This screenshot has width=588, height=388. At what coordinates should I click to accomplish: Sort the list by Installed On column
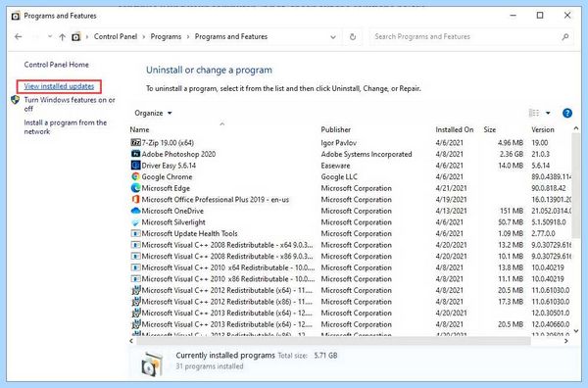tap(454, 129)
